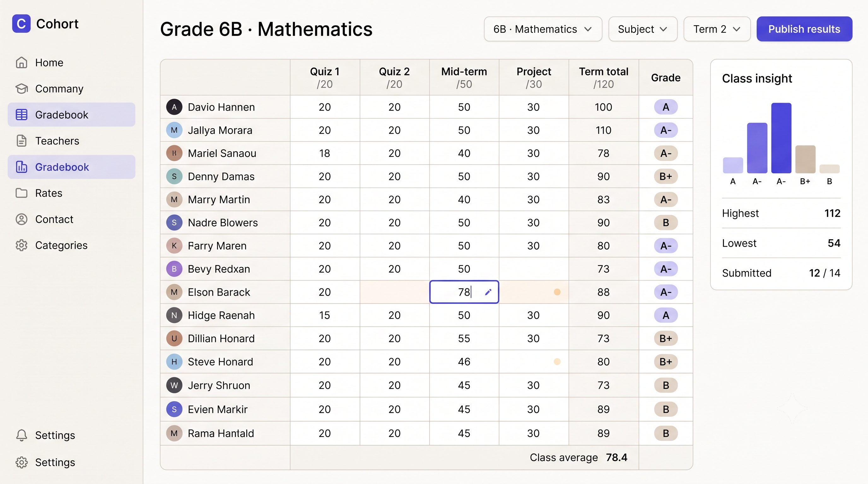This screenshot has width=868, height=484.
Task: Click student name Mariel Sanaou
Action: click(x=222, y=153)
